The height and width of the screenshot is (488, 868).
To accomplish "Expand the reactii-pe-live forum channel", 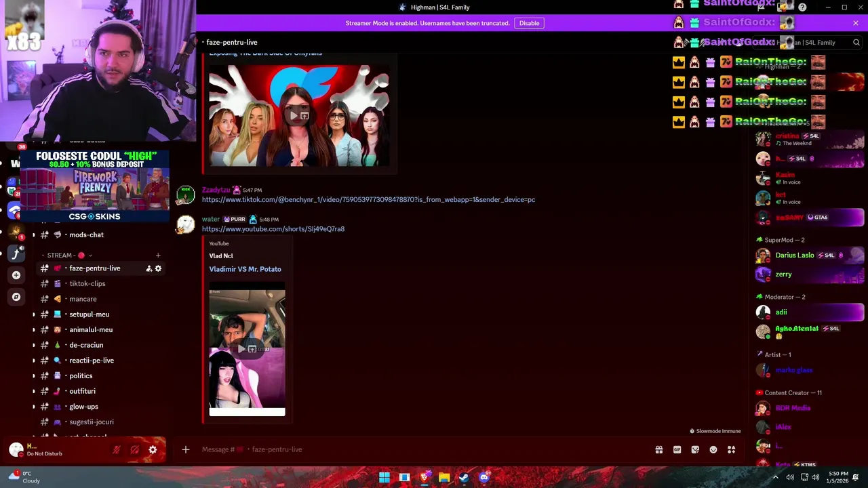I will click(34, 361).
